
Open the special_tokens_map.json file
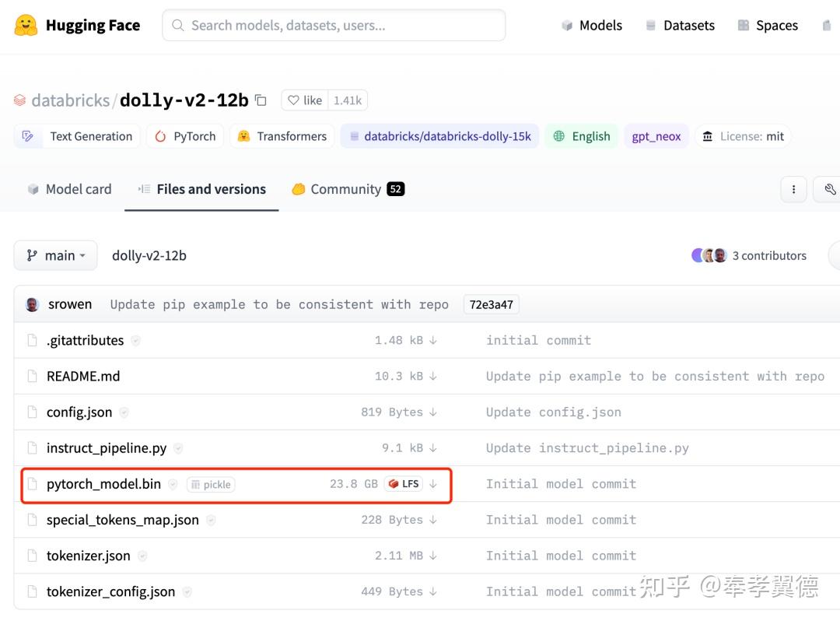(x=123, y=520)
